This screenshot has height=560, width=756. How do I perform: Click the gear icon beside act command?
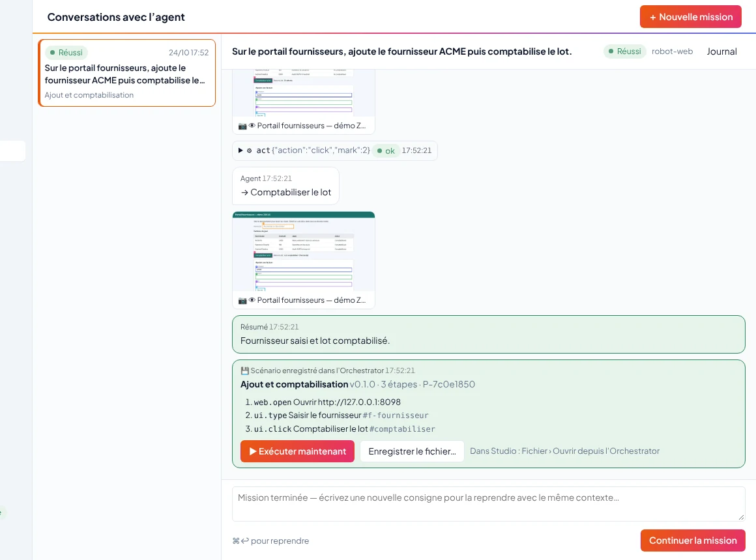tap(249, 150)
